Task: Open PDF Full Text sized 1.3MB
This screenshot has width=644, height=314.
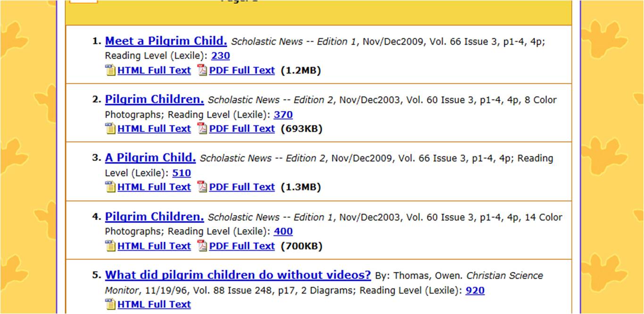Action: click(x=242, y=187)
